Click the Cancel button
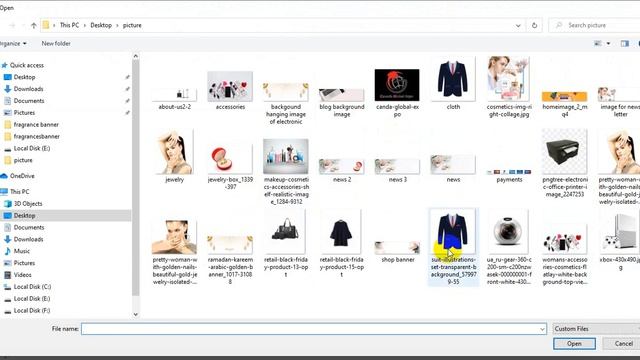This screenshot has height=360, width=640. 623,344
